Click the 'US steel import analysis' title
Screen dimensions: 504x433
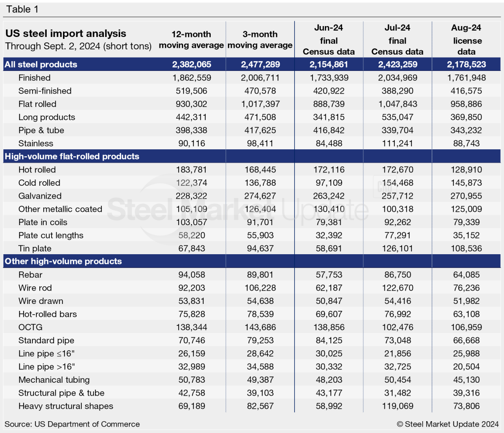[x=65, y=34]
